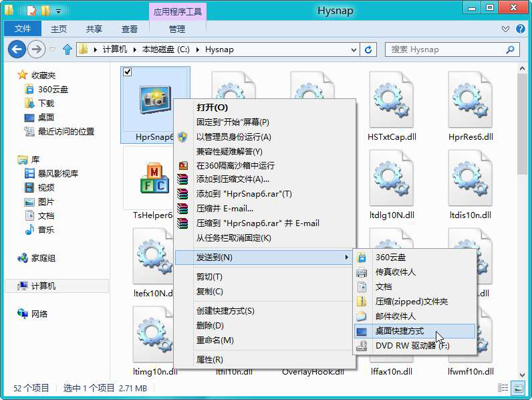
Task: Open 下载 in the favorites sidebar
Action: [x=39, y=103]
